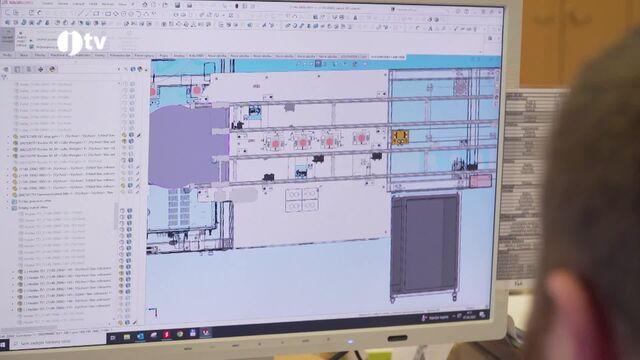The height and width of the screenshot is (360, 640).
Task: Select the highlighted rightmost tab above viewport
Action: [x=388, y=57]
